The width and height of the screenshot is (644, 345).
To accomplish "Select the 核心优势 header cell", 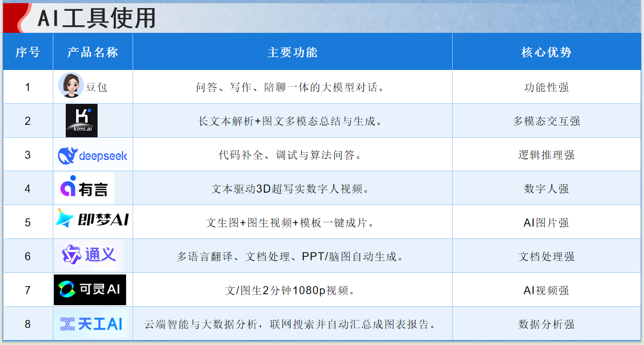I will [x=546, y=52].
